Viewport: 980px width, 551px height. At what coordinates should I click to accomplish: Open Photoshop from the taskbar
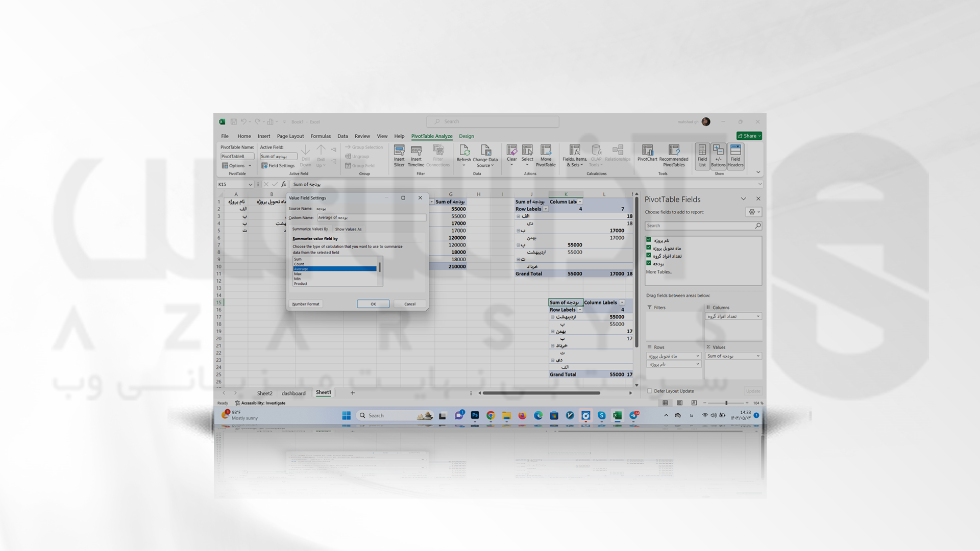coord(475,415)
